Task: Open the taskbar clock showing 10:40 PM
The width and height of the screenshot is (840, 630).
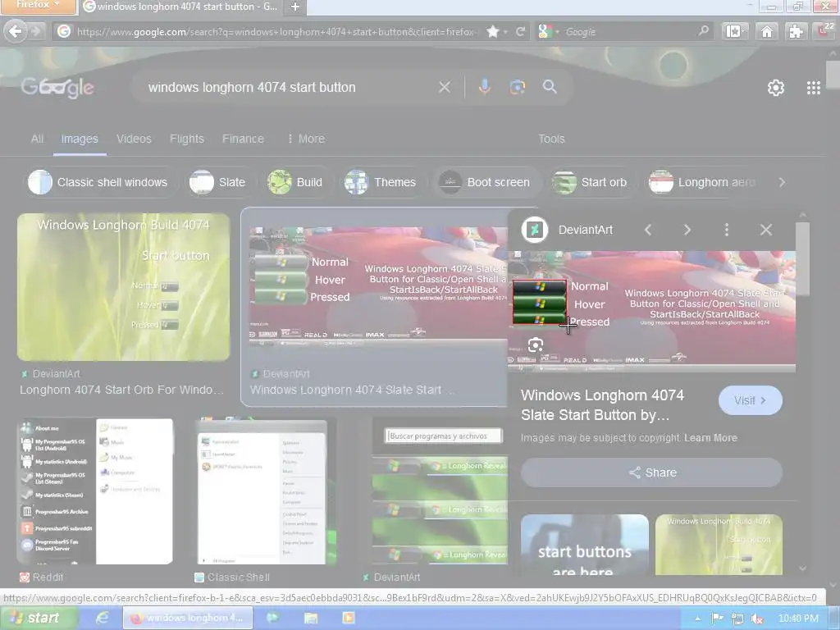Action: click(x=798, y=619)
